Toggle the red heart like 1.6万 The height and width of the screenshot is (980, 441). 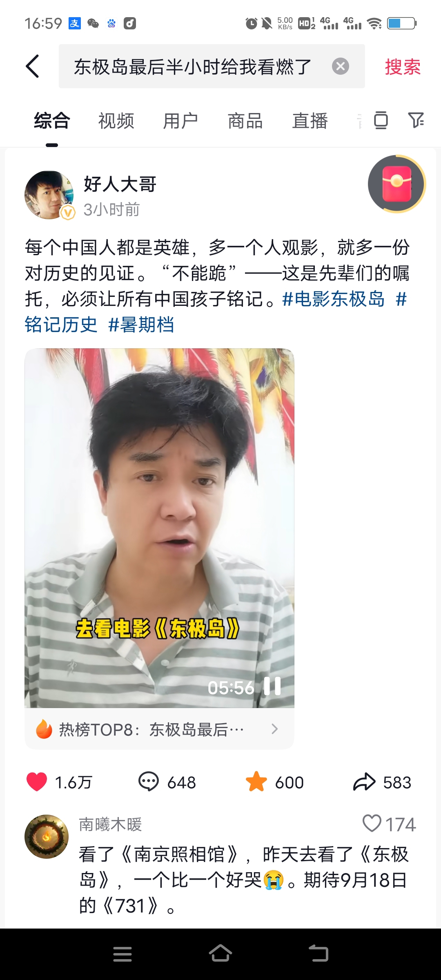click(x=37, y=782)
